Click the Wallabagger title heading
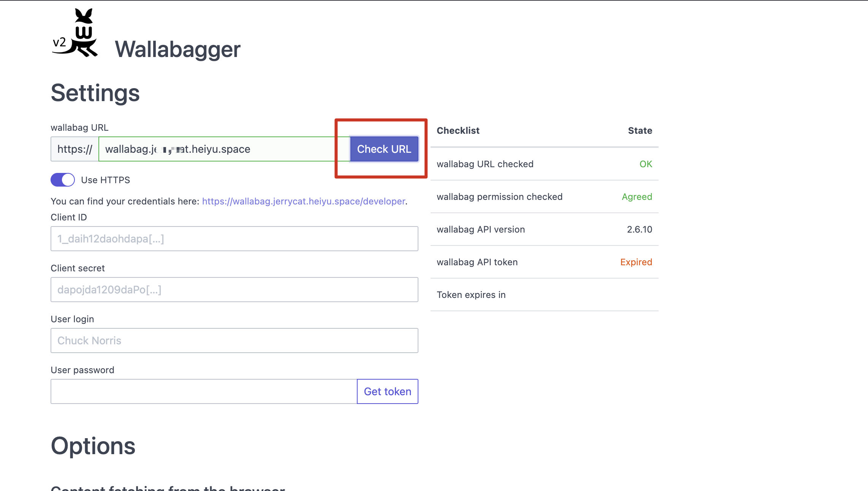 [178, 49]
